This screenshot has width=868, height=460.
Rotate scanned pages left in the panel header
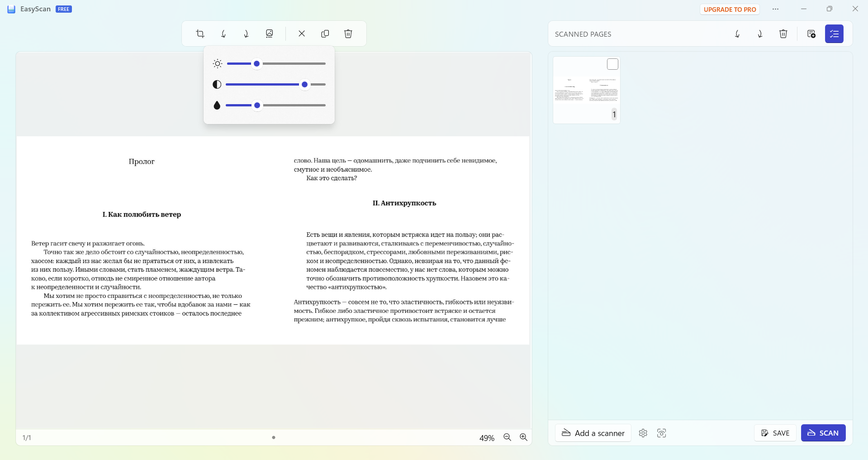(x=737, y=34)
